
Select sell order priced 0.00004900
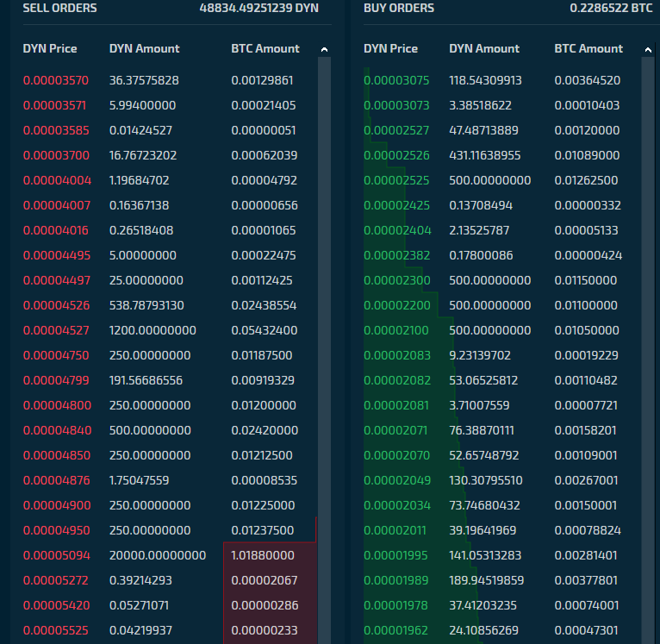click(x=170, y=505)
